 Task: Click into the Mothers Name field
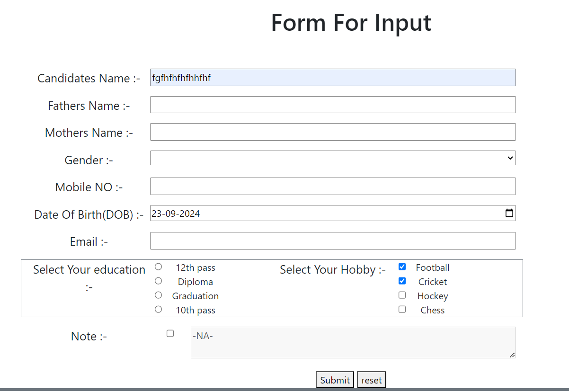pos(332,132)
